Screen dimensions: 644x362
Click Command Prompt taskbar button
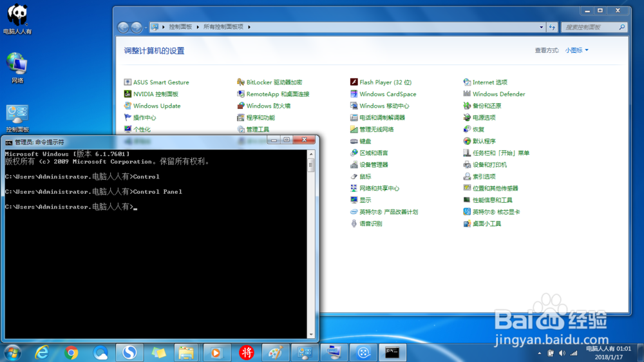[392, 352]
